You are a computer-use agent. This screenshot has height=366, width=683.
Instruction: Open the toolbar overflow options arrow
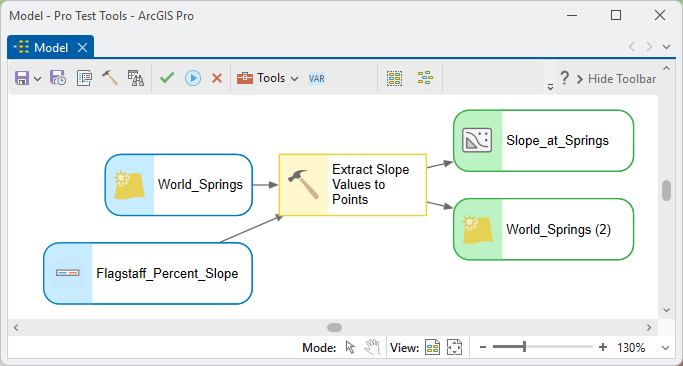pyautogui.click(x=550, y=87)
